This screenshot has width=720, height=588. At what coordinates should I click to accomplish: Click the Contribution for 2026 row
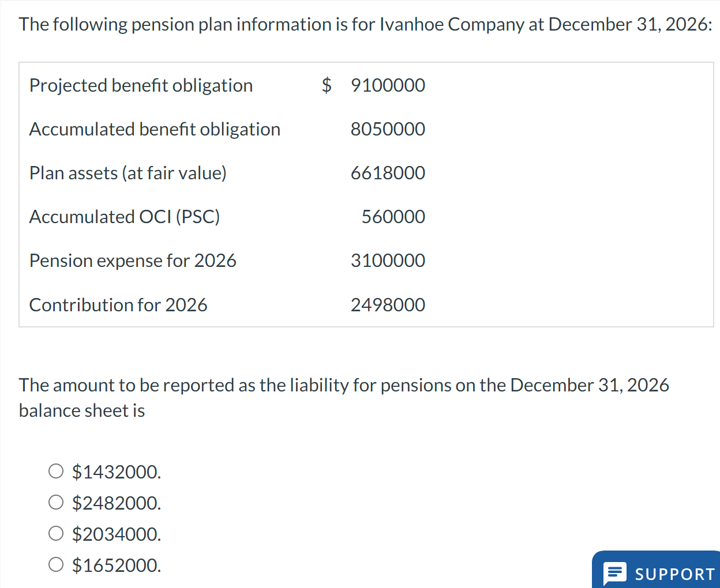(x=118, y=305)
